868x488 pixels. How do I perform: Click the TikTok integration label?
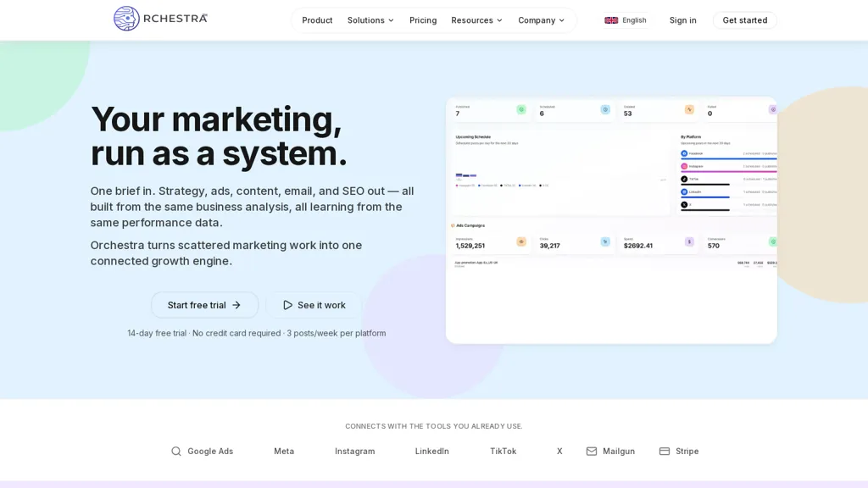pyautogui.click(x=504, y=452)
